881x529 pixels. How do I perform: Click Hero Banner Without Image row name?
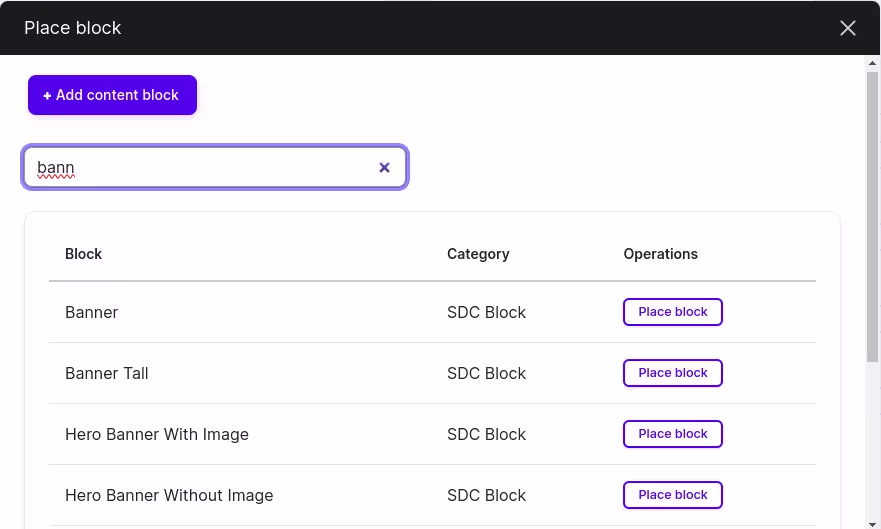tap(169, 495)
